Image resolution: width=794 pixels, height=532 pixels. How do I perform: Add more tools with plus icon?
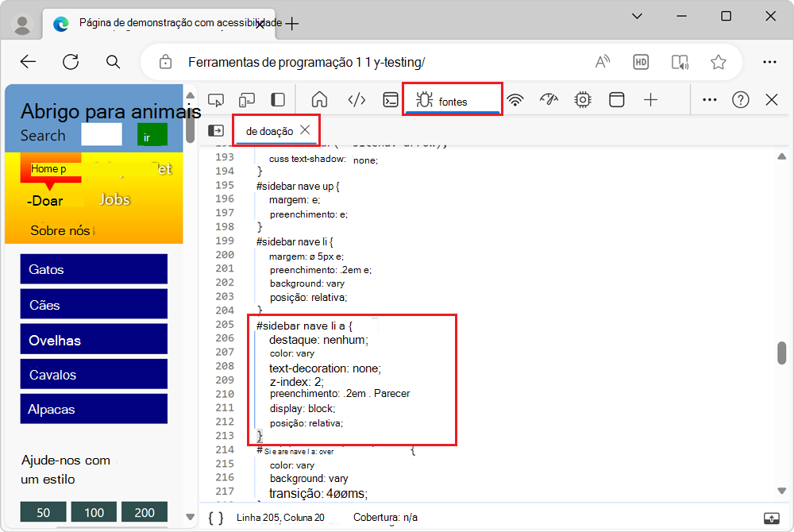pos(651,100)
